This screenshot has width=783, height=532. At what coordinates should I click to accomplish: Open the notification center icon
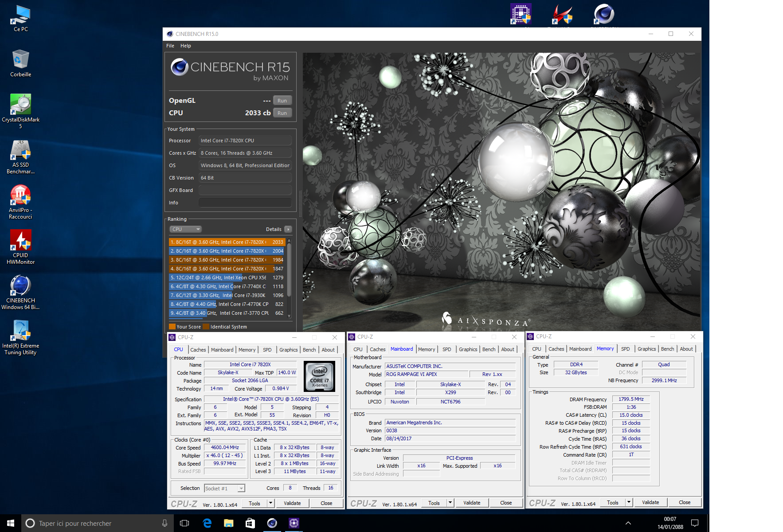(x=695, y=523)
